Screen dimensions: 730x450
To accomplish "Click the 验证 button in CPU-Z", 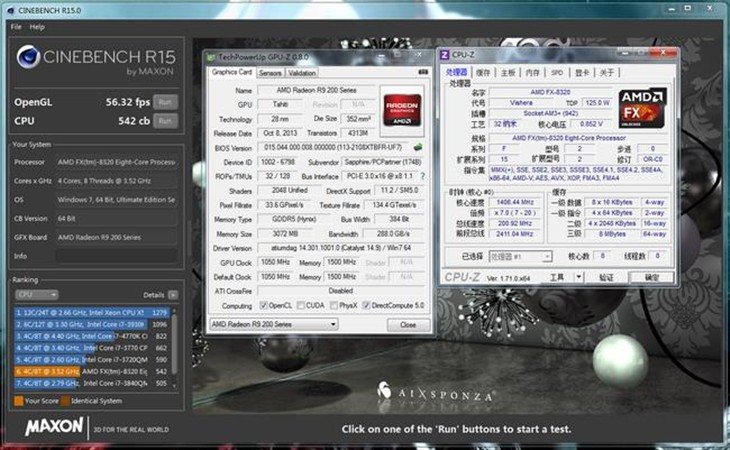I will [x=606, y=277].
